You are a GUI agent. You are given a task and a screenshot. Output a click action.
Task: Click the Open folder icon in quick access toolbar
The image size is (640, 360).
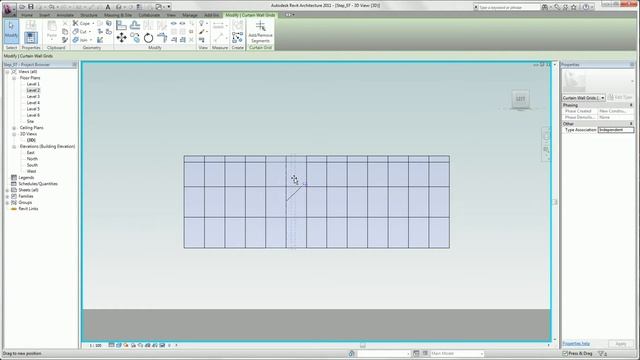(x=22, y=7)
